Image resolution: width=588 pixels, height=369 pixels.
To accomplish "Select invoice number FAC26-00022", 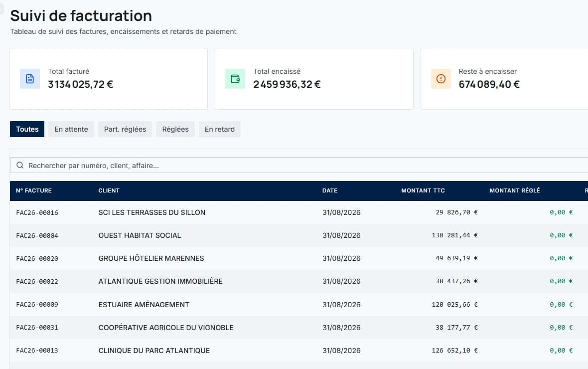I will (x=37, y=281).
